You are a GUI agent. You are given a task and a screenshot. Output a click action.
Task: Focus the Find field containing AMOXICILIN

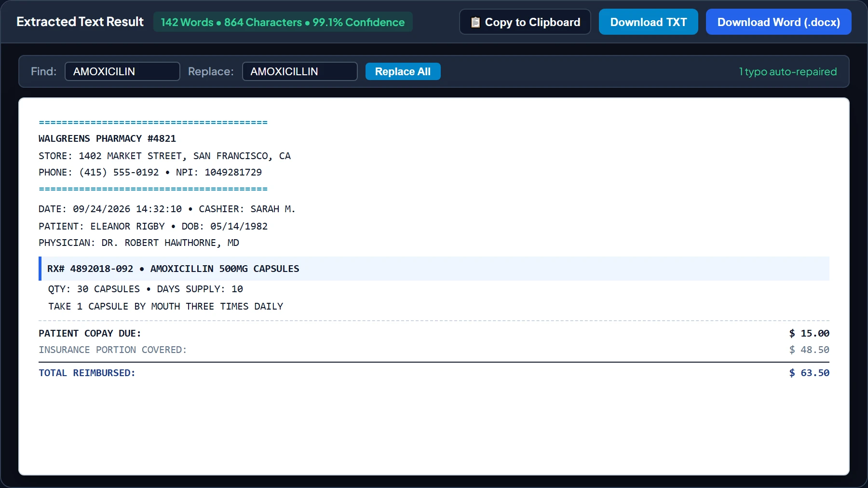pyautogui.click(x=122, y=71)
